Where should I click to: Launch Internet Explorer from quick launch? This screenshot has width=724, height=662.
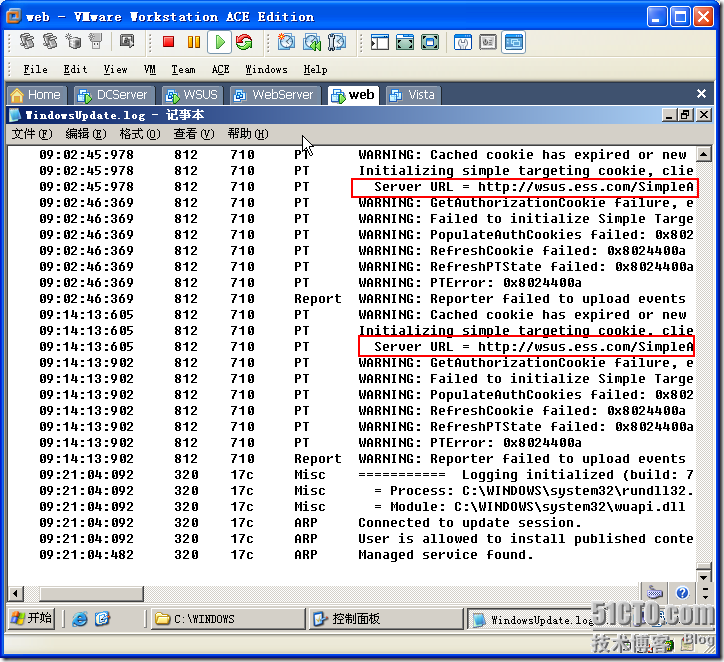[80, 619]
